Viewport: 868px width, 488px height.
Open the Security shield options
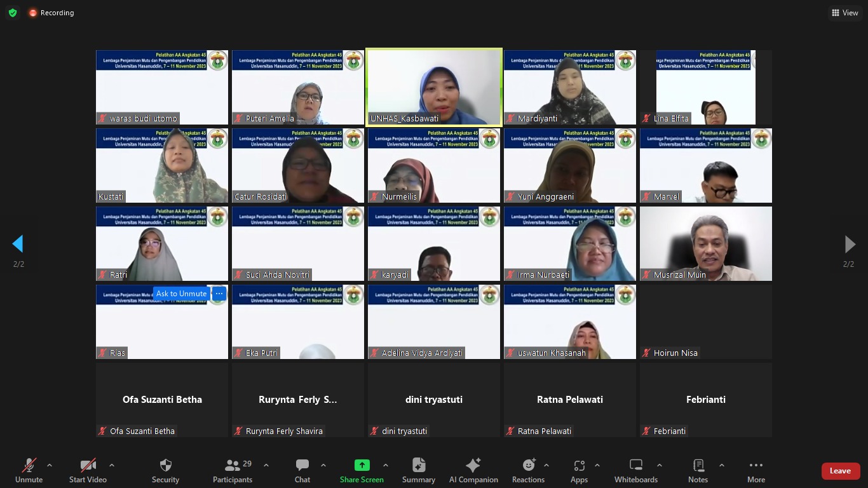coord(165,471)
